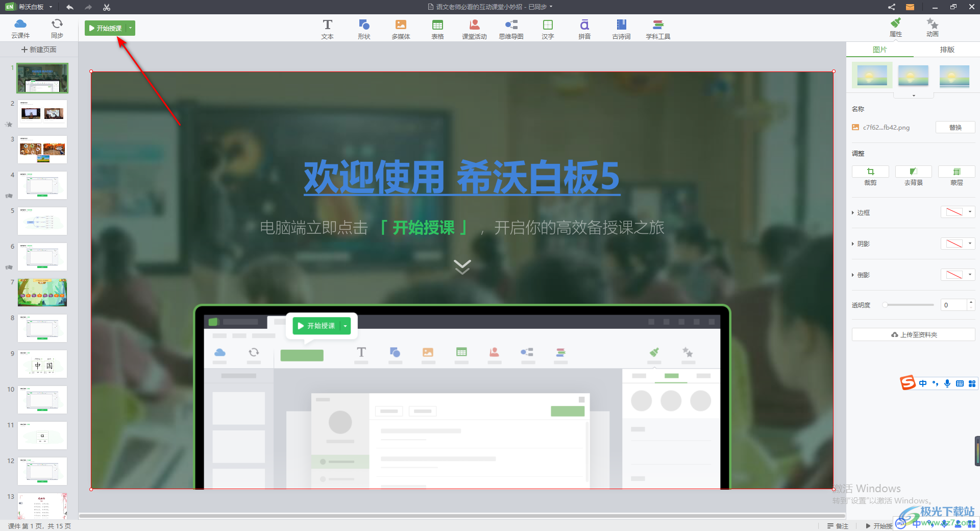Click the 欢迎使用 希沃白板5 title text
Image resolution: width=980 pixels, height=531 pixels.
point(462,177)
